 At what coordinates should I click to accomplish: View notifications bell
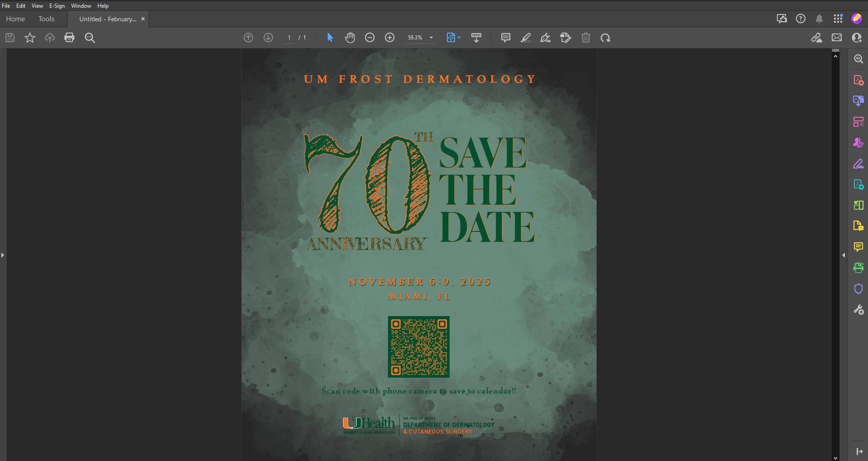[819, 19]
